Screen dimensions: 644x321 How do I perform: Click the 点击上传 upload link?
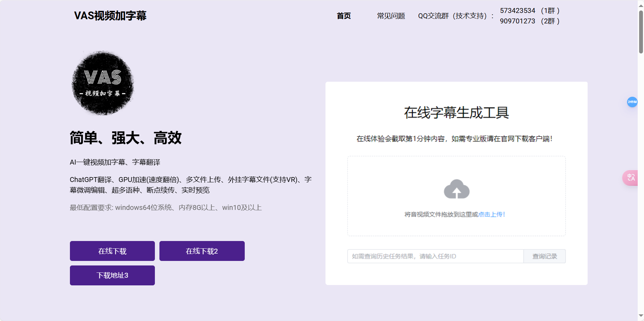492,214
